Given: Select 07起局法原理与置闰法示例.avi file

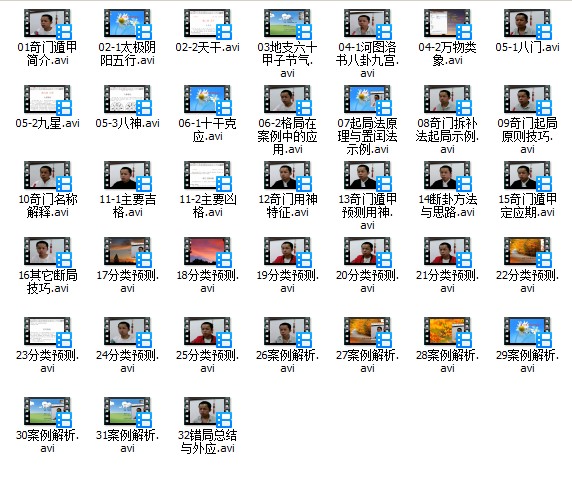Looking at the screenshot, I should click(367, 100).
